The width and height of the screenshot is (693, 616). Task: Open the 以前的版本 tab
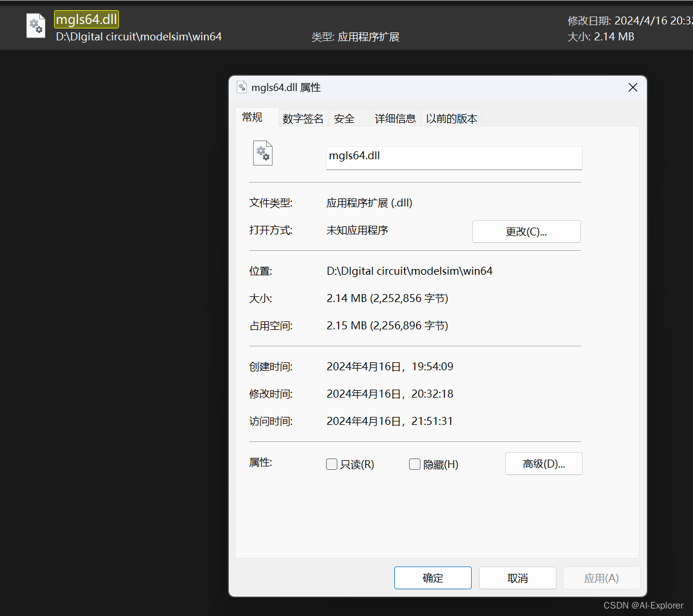click(x=451, y=118)
